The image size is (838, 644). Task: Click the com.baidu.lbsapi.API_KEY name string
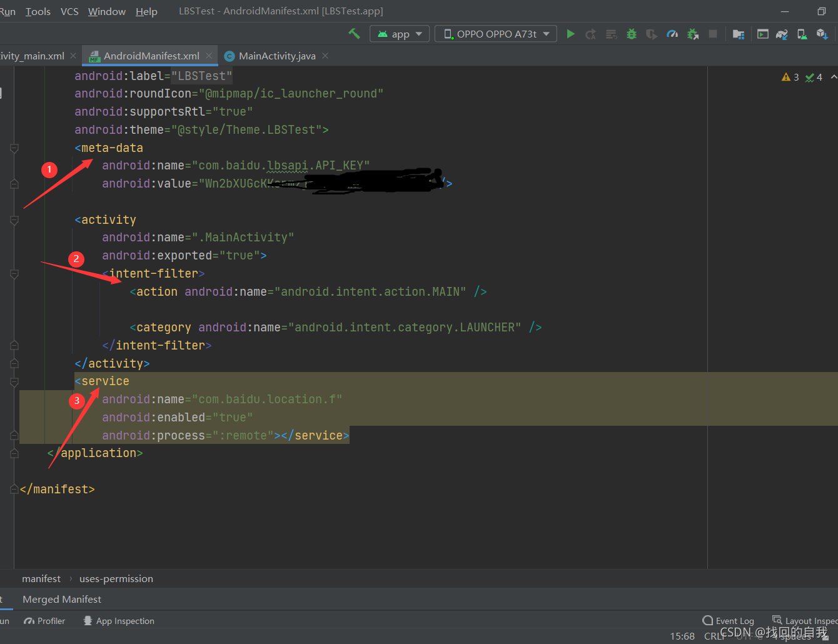click(281, 166)
